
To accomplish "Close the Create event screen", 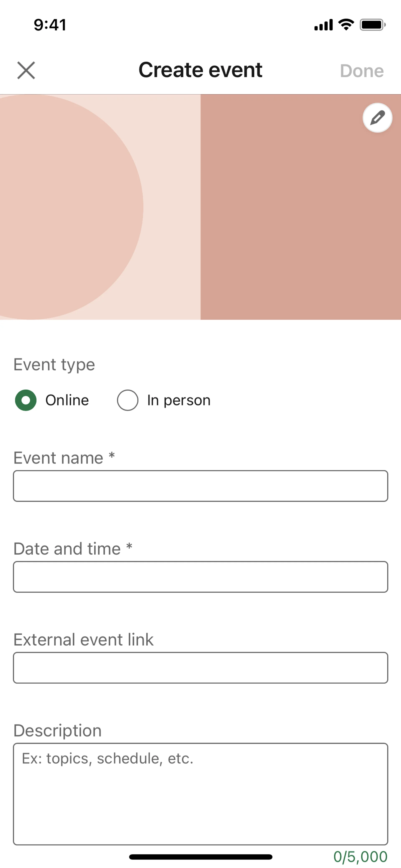I will [x=26, y=70].
